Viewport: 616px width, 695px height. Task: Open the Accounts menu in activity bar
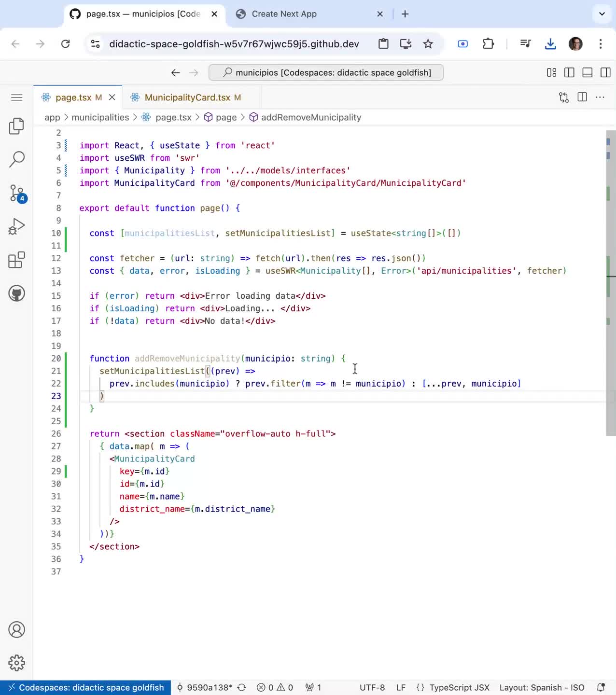point(16,629)
